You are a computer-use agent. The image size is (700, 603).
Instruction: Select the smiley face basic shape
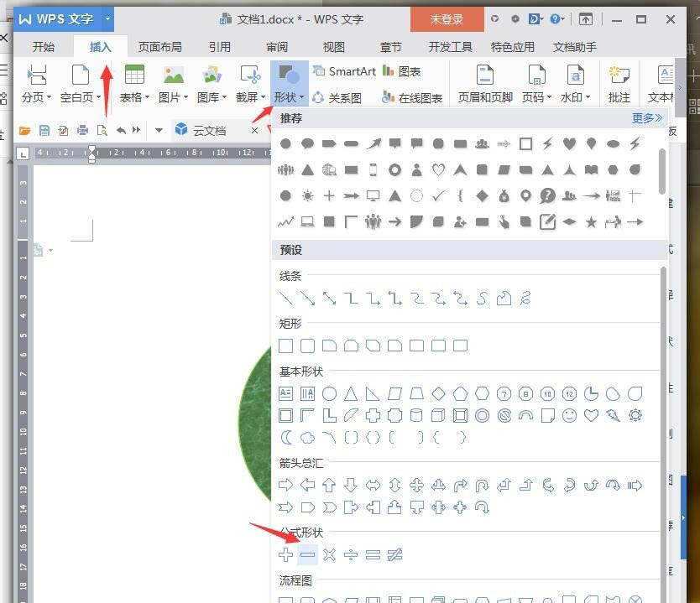pyautogui.click(x=569, y=416)
